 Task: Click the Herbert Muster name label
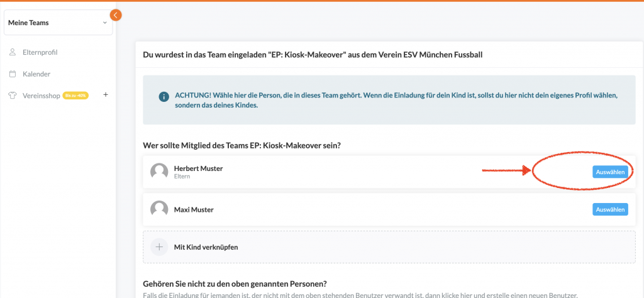coord(198,168)
